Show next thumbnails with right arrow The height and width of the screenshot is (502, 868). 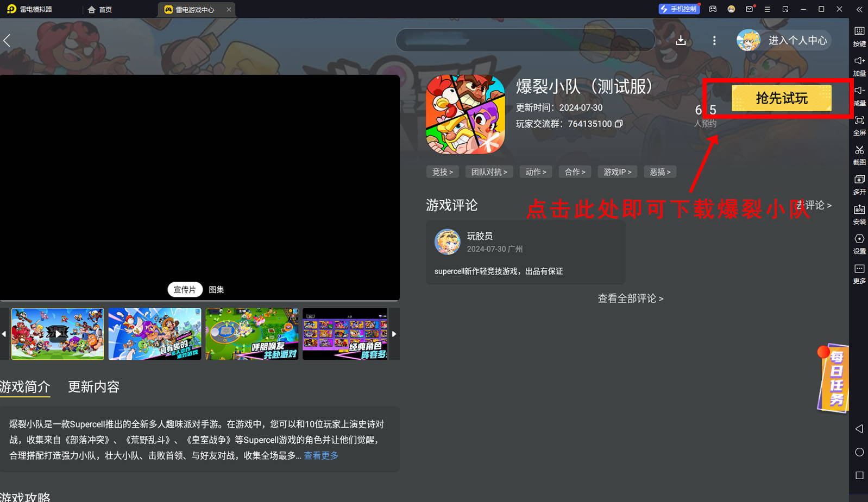coord(394,334)
